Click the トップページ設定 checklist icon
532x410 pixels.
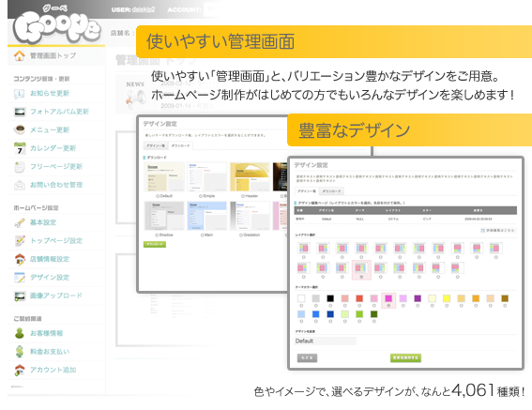click(20, 240)
